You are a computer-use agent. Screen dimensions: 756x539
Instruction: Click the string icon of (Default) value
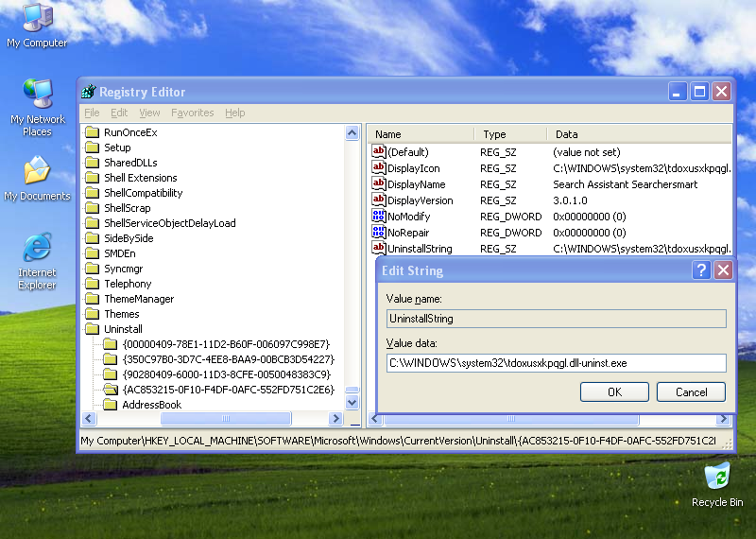click(379, 151)
